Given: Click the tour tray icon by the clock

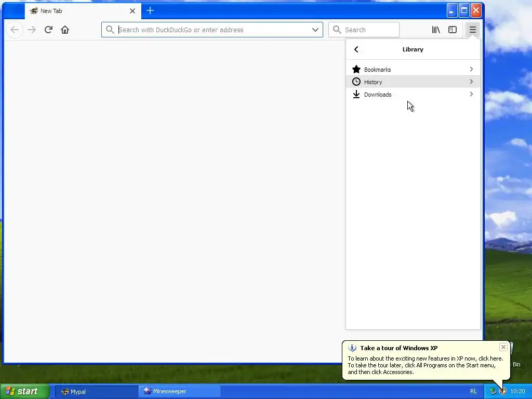Looking at the screenshot, I should coord(503,391).
